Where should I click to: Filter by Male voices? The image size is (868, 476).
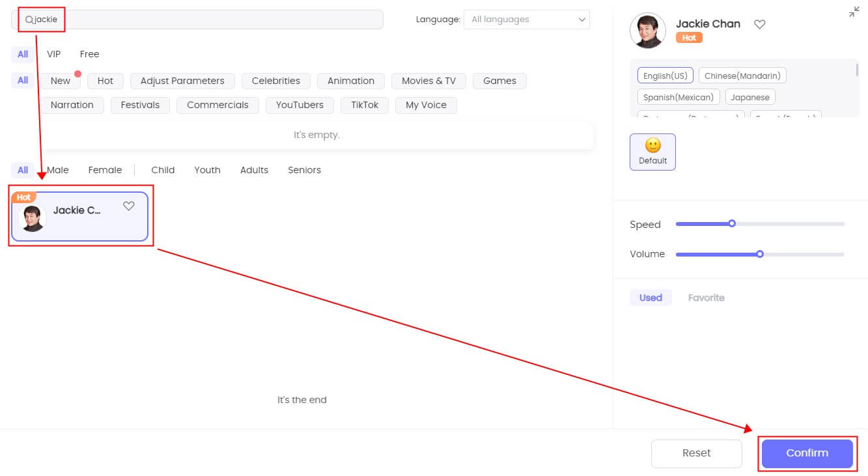(57, 170)
